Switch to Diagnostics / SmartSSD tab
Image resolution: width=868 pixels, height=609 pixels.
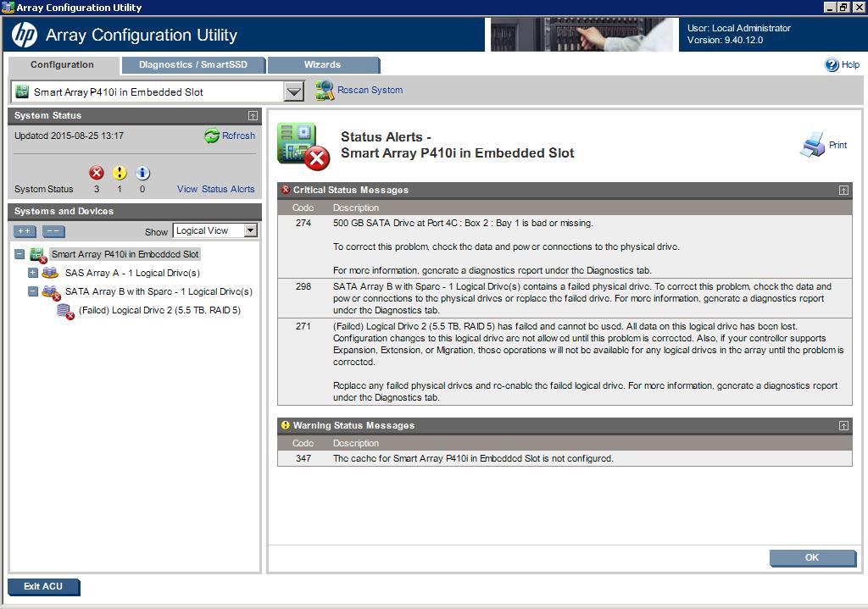click(x=193, y=65)
